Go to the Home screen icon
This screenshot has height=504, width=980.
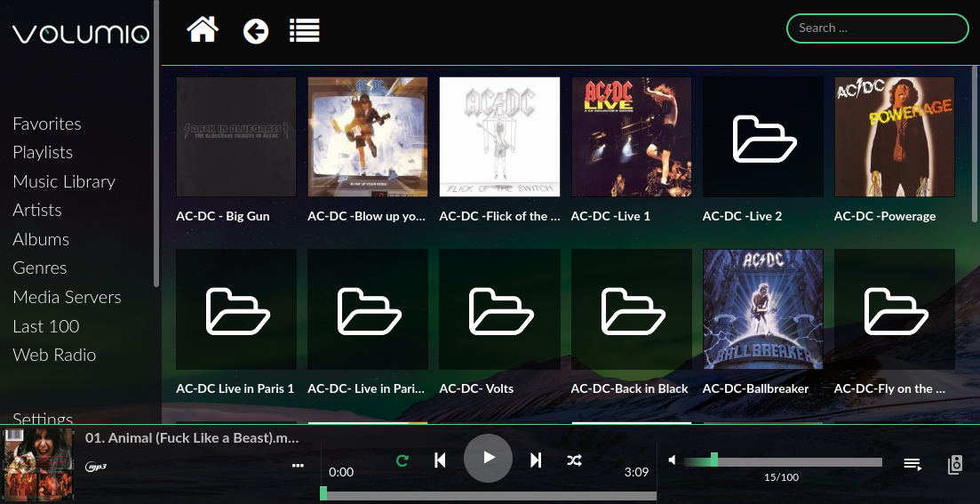203,29
